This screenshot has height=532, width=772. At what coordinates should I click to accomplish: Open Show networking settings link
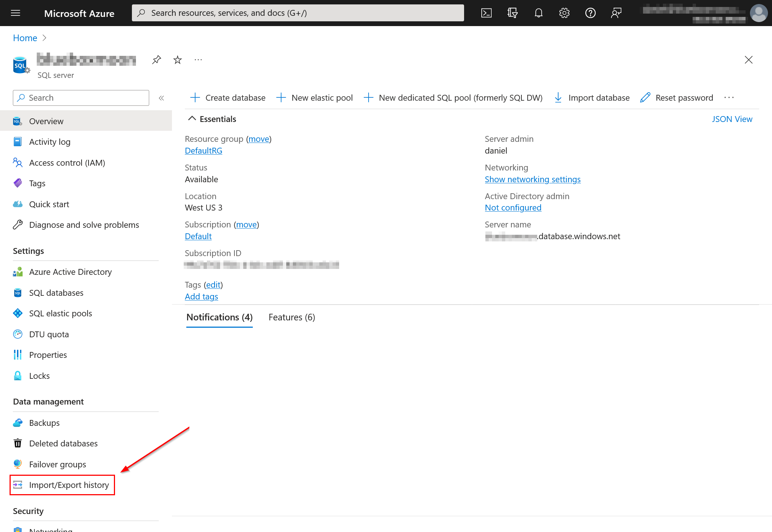click(532, 179)
